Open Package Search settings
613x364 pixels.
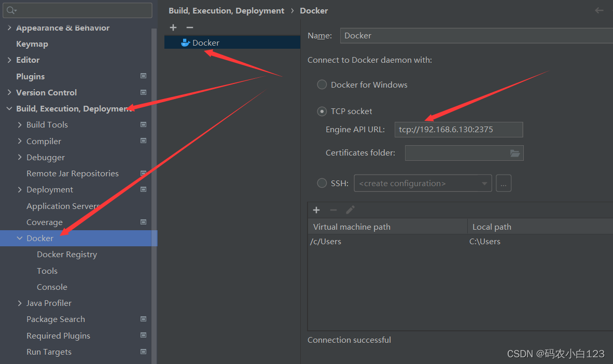[55, 319]
